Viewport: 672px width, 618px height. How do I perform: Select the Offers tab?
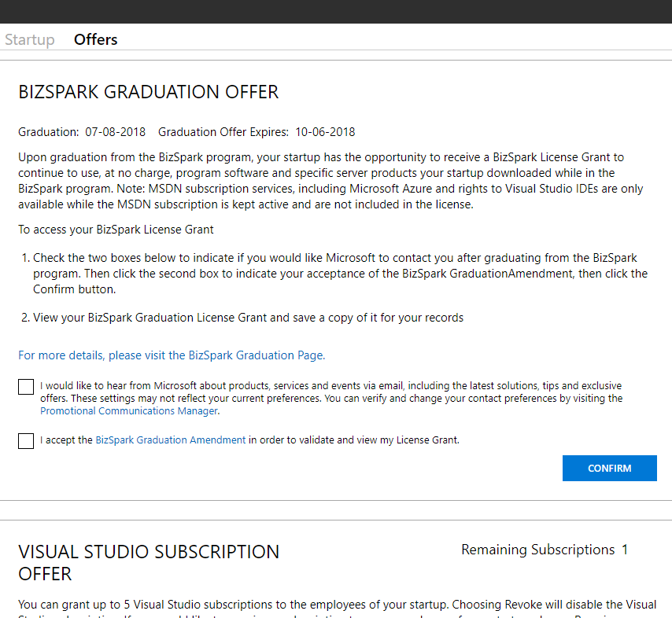(x=95, y=39)
